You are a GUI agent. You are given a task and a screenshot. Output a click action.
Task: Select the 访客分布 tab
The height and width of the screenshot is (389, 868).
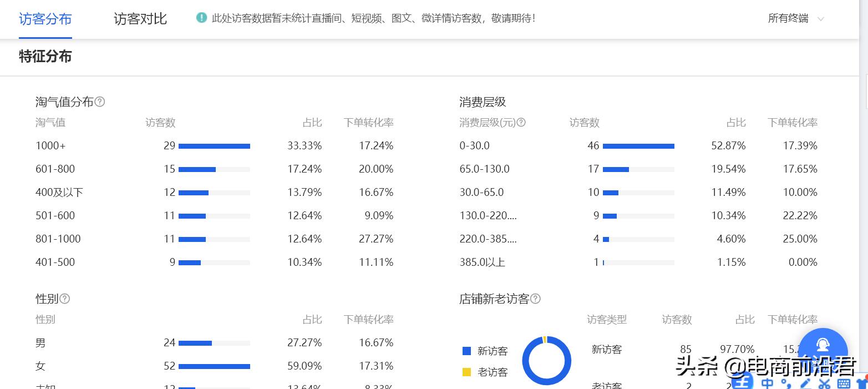tap(45, 17)
